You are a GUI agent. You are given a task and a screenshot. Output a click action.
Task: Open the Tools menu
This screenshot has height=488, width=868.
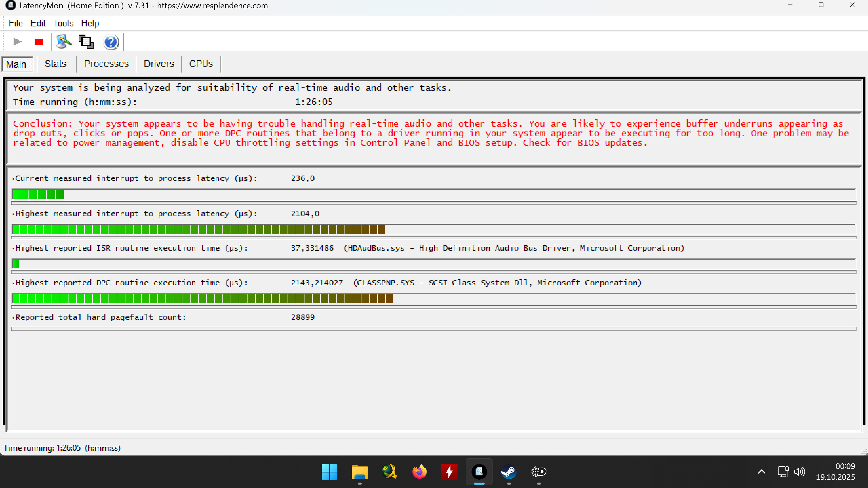point(63,23)
